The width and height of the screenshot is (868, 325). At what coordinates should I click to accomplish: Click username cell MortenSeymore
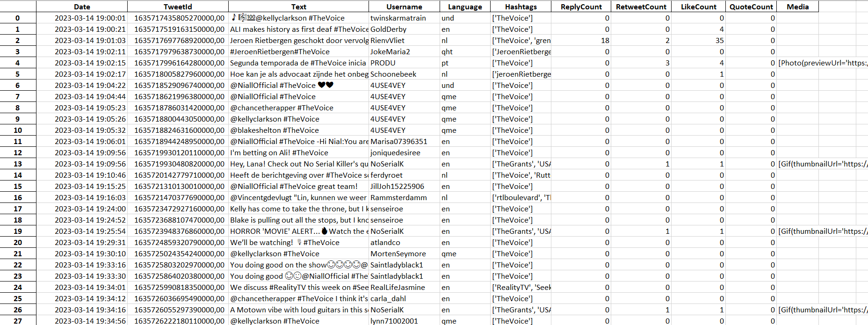[x=404, y=253]
